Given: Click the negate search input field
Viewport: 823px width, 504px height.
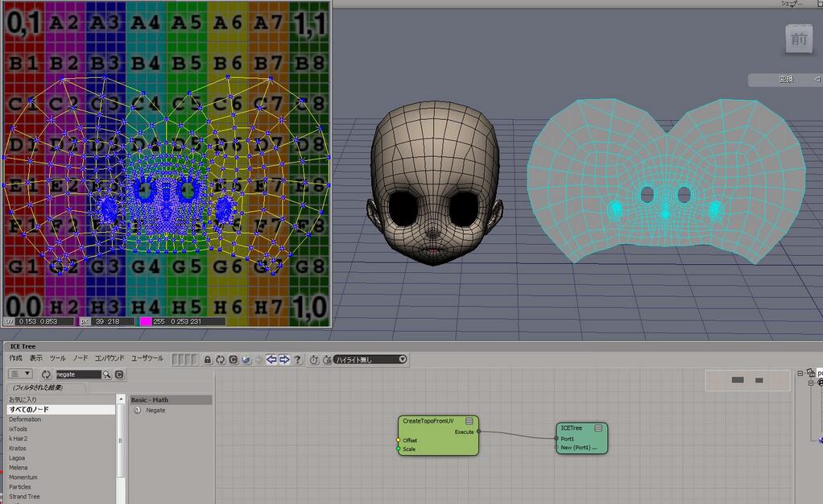Looking at the screenshot, I should (77, 374).
